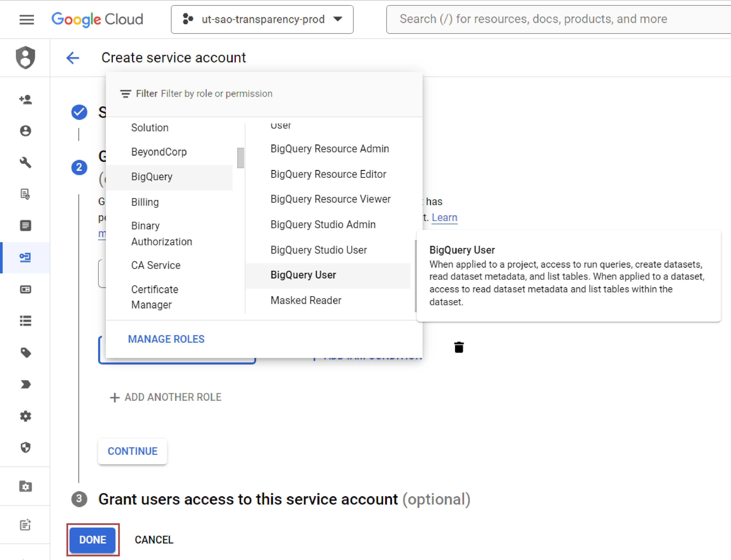The width and height of the screenshot is (731, 560).
Task: Open Workload Identity Federation sidebar icon
Action: [x=26, y=289]
